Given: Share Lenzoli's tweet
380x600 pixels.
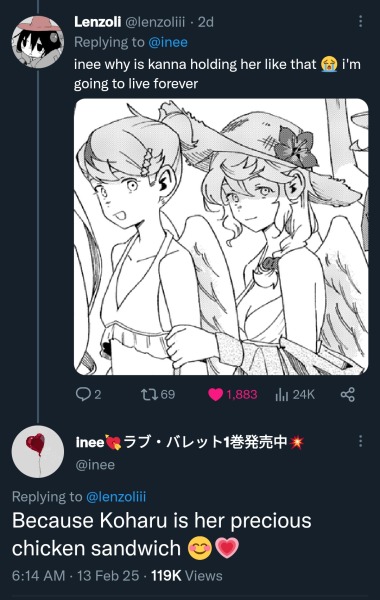Looking at the screenshot, I should pos(347,395).
